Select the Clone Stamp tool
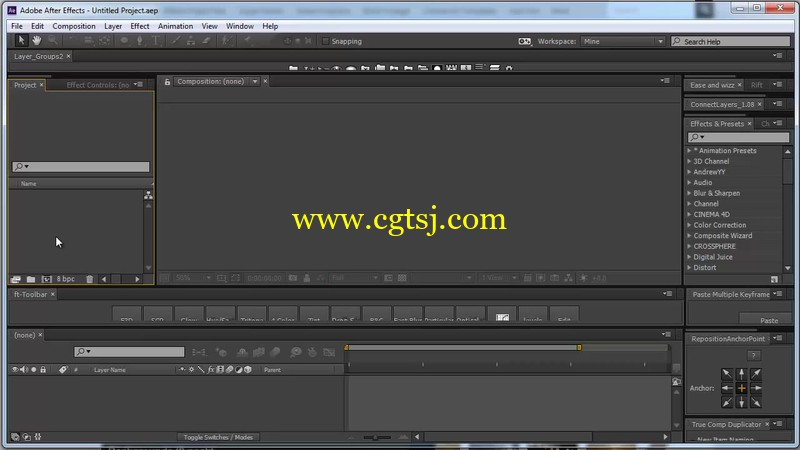Viewport: 800px width, 450px height. coord(191,40)
